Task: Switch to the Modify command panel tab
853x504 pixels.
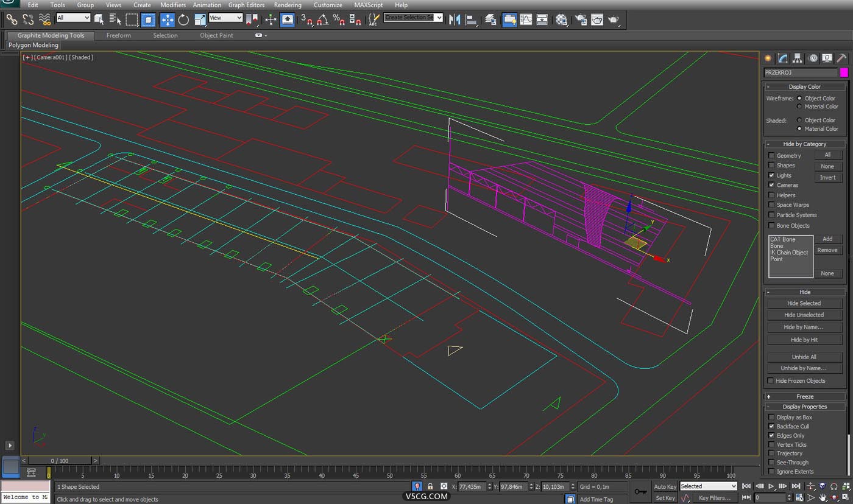Action: pyautogui.click(x=783, y=58)
